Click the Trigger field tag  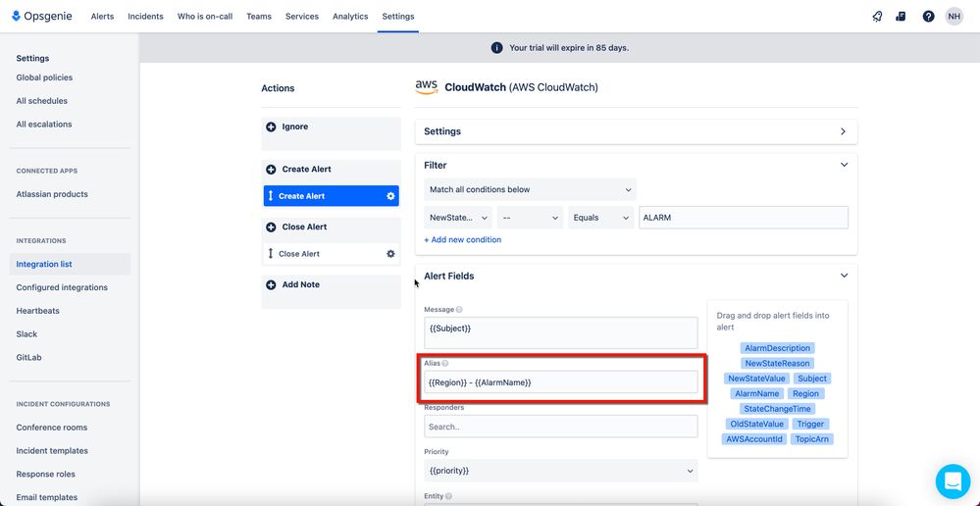[810, 425]
